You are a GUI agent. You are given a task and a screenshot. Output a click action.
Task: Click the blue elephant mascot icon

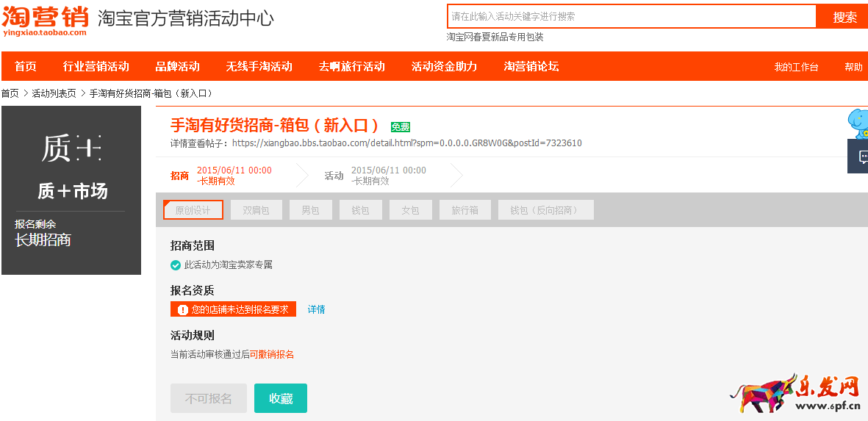(858, 123)
